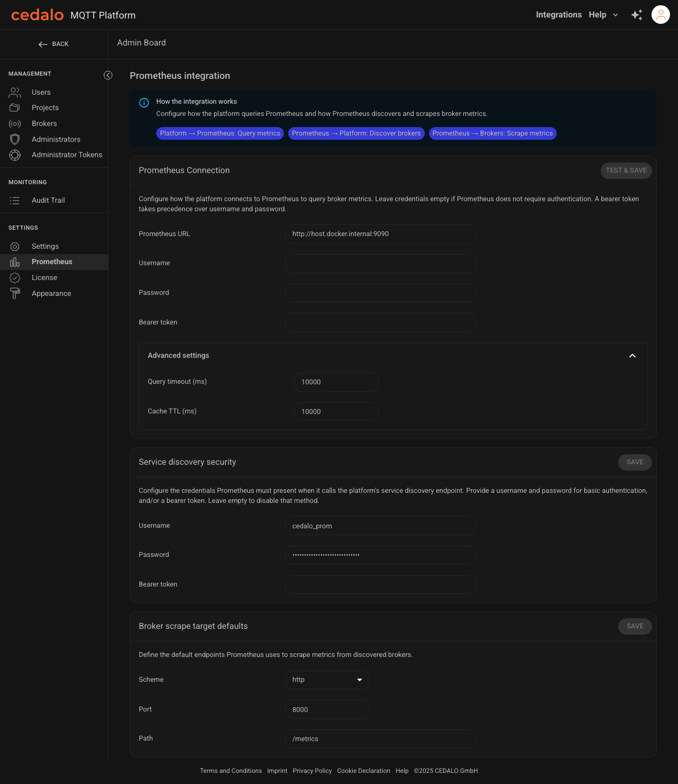This screenshot has width=678, height=784.
Task: Focus the Prometheus URL field
Action: coord(380,234)
